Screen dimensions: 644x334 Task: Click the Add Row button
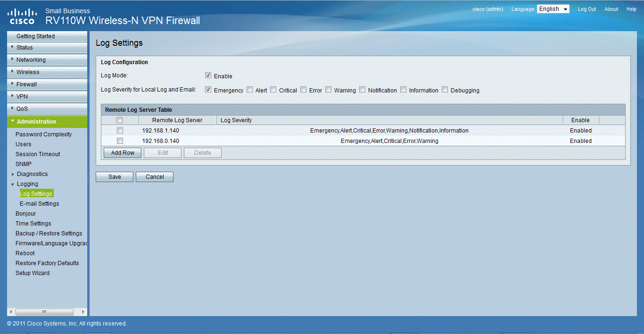(123, 153)
